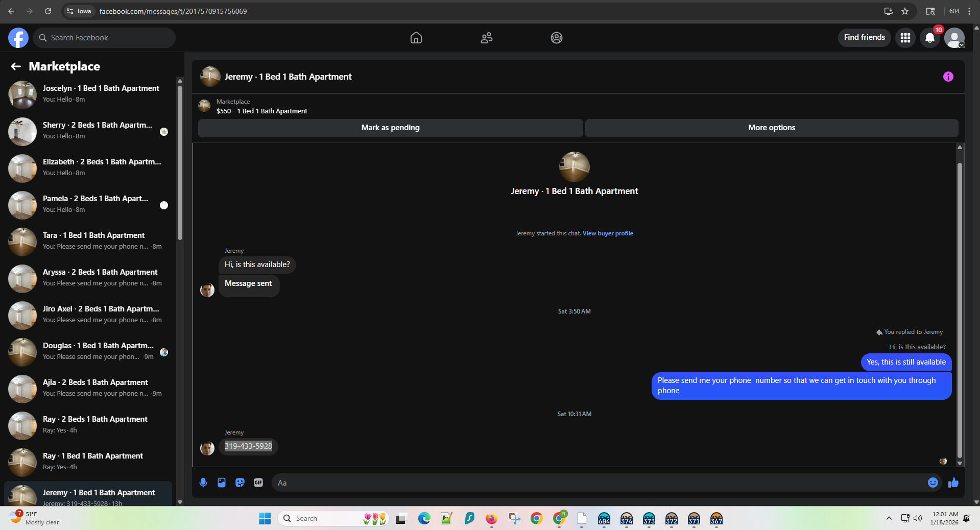This screenshot has height=530, width=980.
Task: Open the Facebook apps menu grid icon
Action: (905, 38)
